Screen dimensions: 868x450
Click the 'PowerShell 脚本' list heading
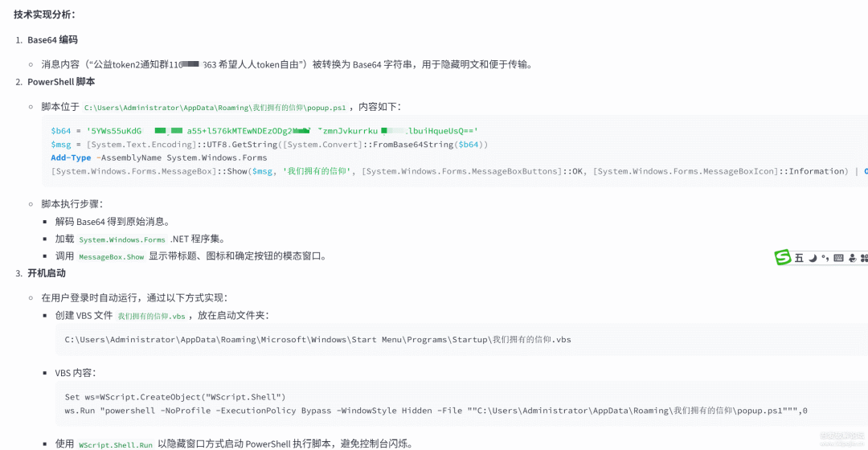pos(61,82)
